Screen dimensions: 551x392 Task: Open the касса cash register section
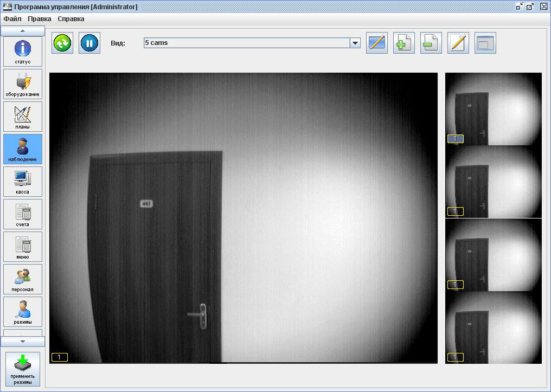(22, 182)
